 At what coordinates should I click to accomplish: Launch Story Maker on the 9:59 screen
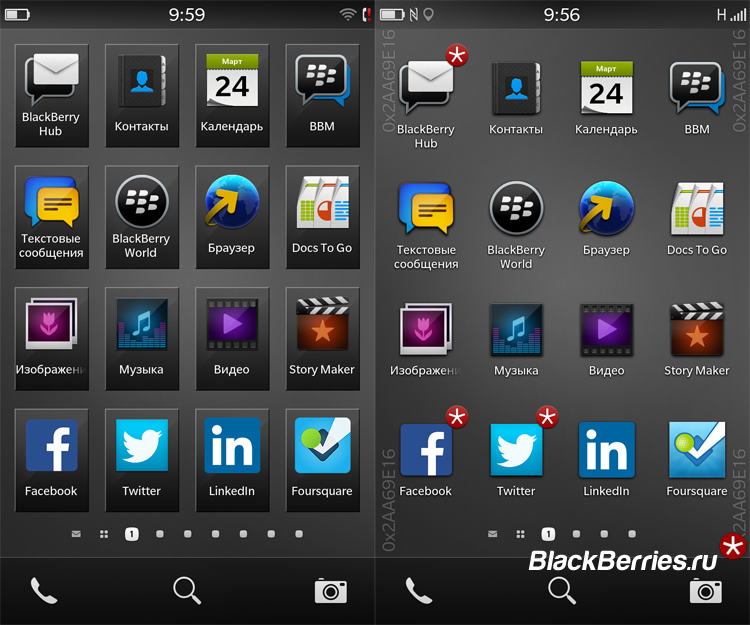point(322,339)
